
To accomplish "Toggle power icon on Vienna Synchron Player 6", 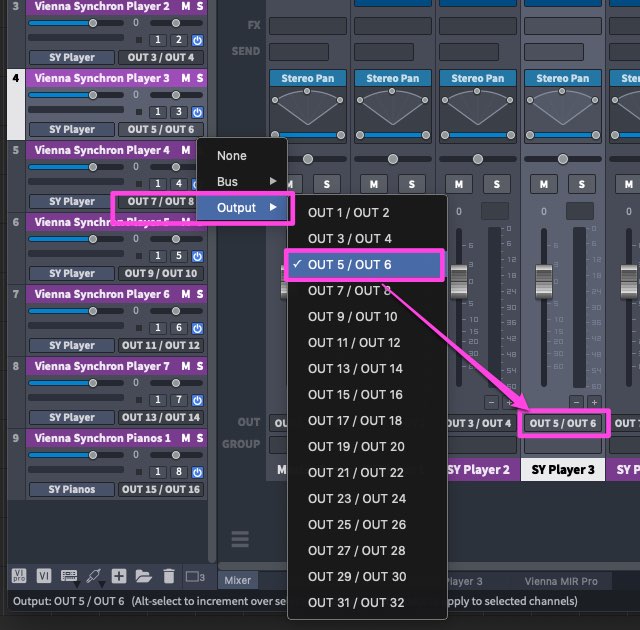I will [x=197, y=328].
